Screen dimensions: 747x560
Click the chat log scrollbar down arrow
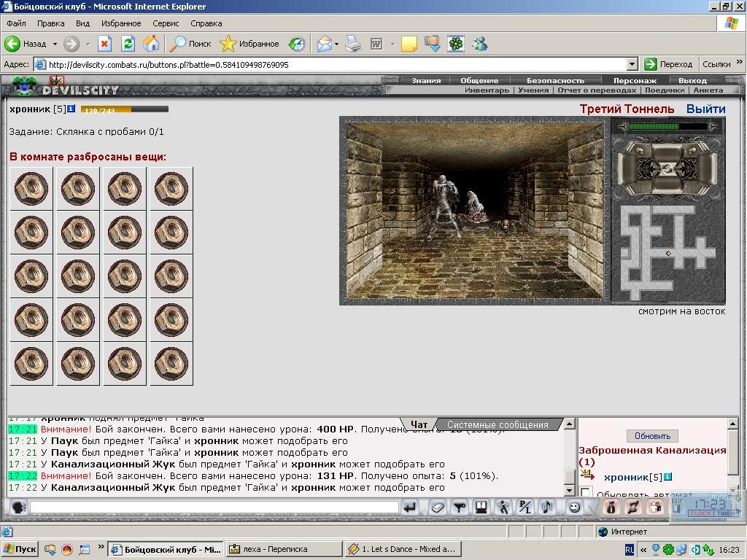click(x=569, y=491)
